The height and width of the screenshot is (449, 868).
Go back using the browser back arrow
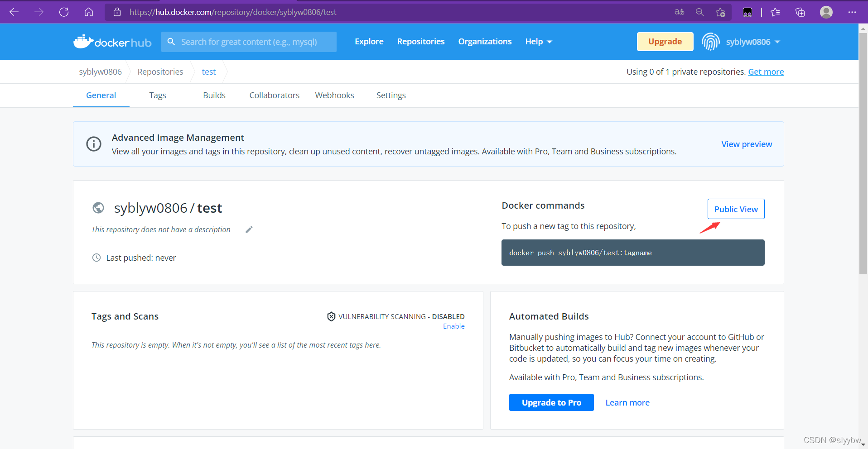coord(14,12)
